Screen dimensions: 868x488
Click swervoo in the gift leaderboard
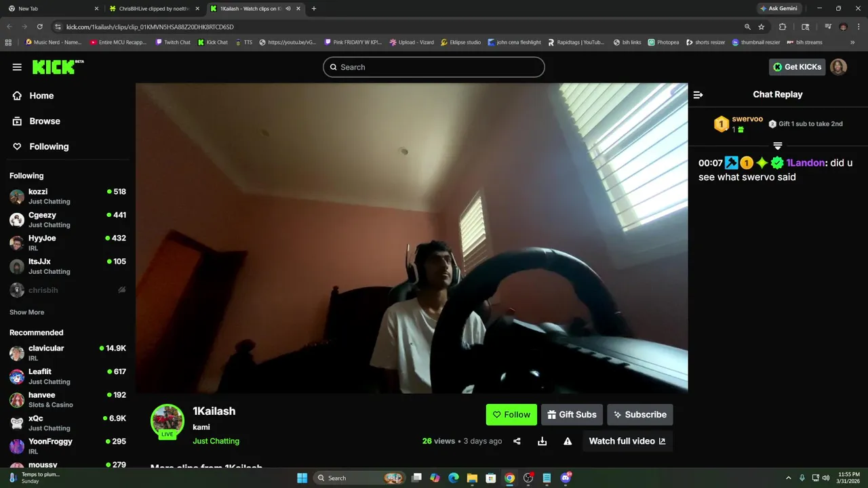[747, 119]
